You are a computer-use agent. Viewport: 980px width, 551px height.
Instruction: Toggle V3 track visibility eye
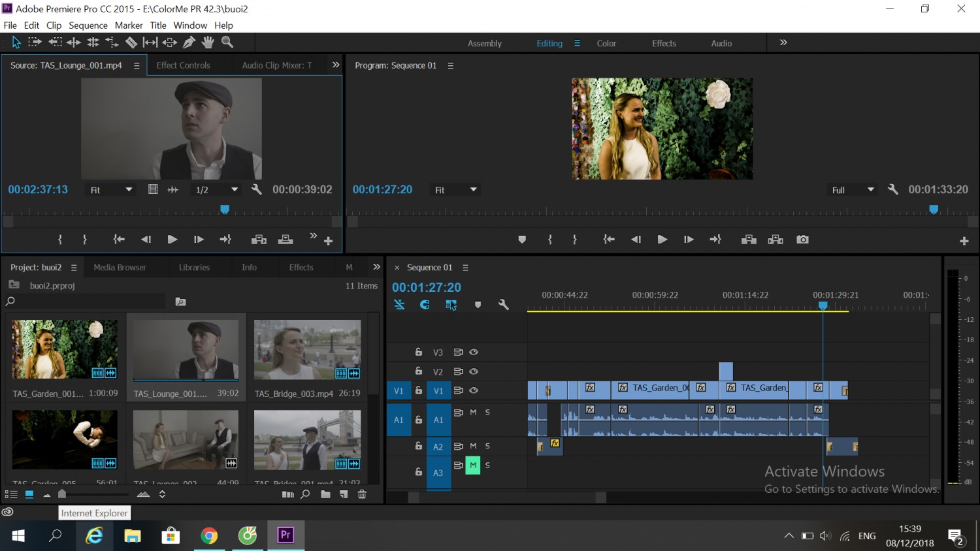click(x=474, y=352)
